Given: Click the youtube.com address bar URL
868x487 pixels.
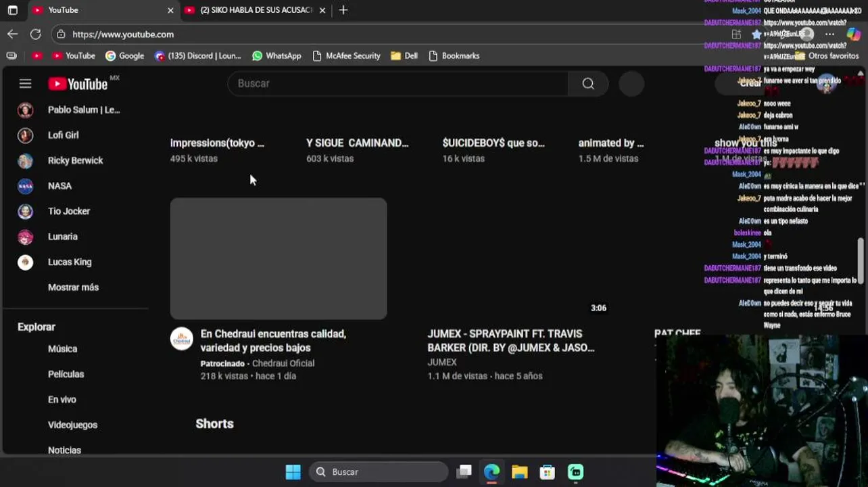Looking at the screenshot, I should point(123,34).
